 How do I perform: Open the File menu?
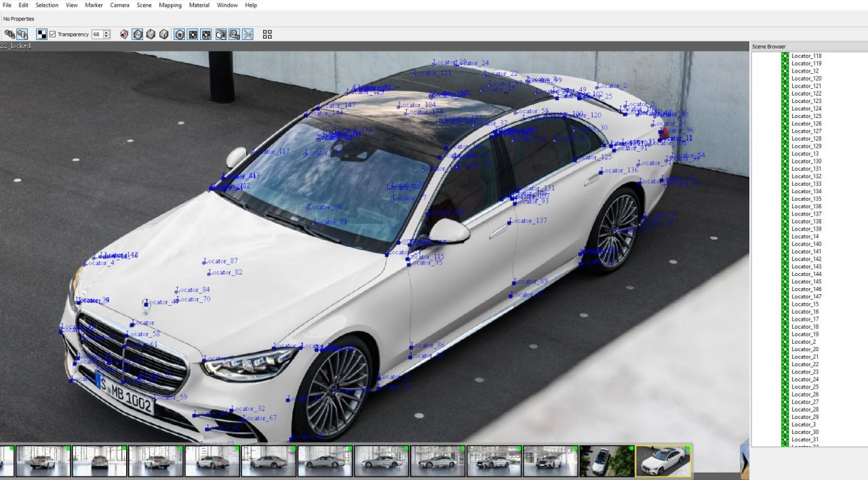[7, 5]
